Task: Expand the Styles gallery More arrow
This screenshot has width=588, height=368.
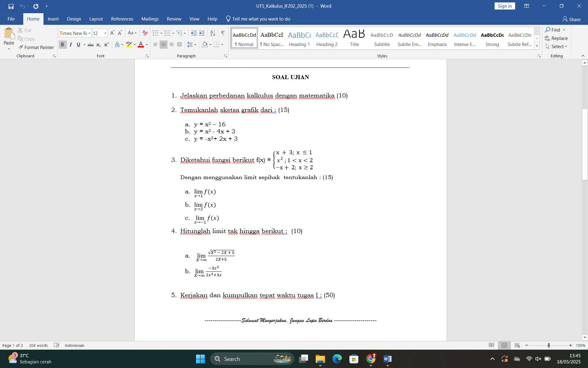Action: [537, 46]
